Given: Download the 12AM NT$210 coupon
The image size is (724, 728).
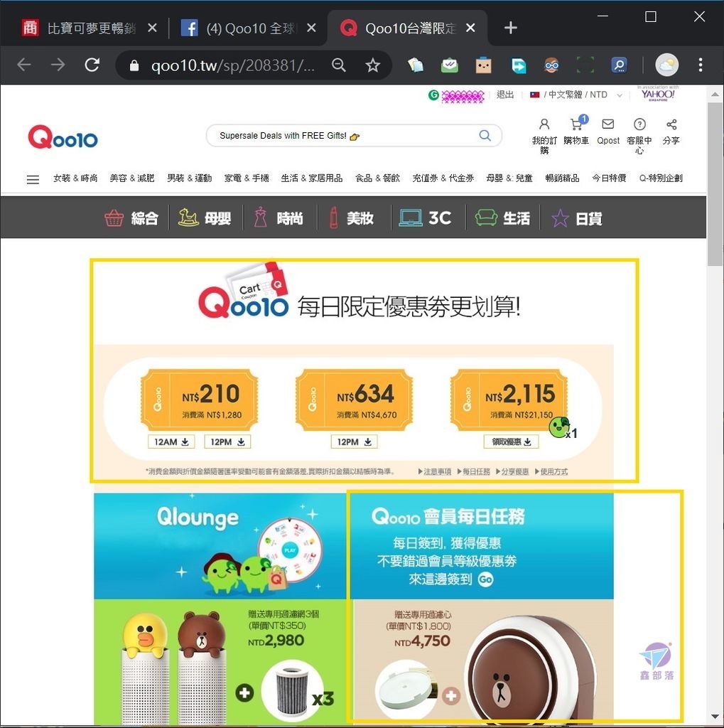Looking at the screenshot, I should click(171, 442).
